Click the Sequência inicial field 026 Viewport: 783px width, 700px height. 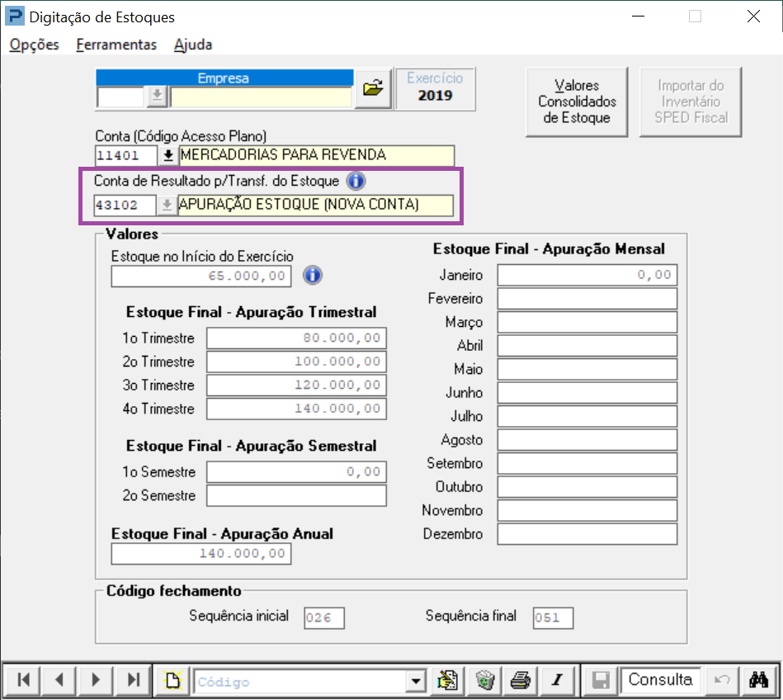pyautogui.click(x=324, y=618)
